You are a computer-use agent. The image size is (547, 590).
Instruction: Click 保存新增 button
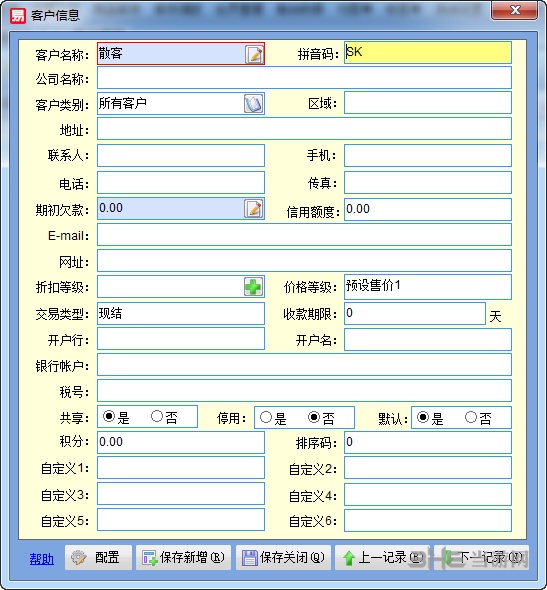coord(183,557)
